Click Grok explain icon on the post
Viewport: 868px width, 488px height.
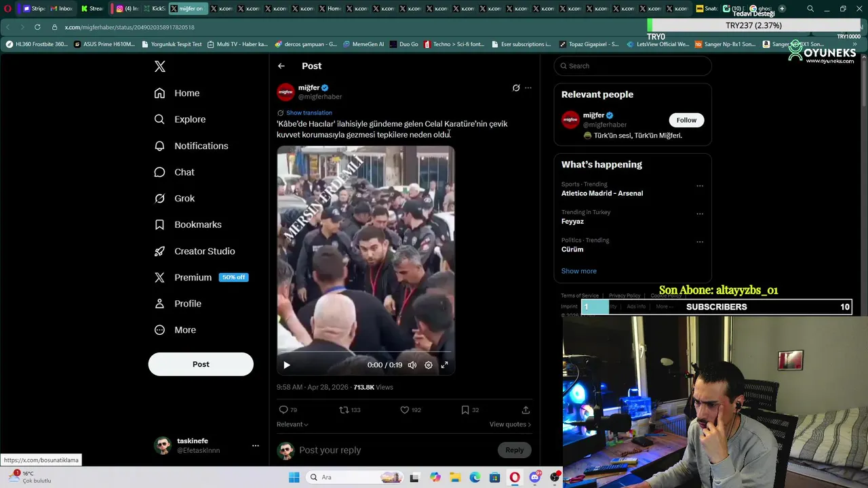point(516,87)
